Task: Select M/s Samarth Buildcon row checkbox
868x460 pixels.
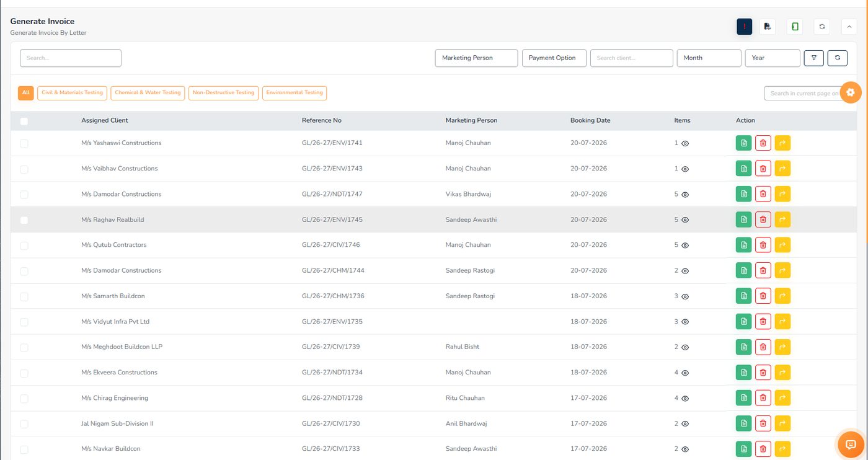Action: [24, 296]
